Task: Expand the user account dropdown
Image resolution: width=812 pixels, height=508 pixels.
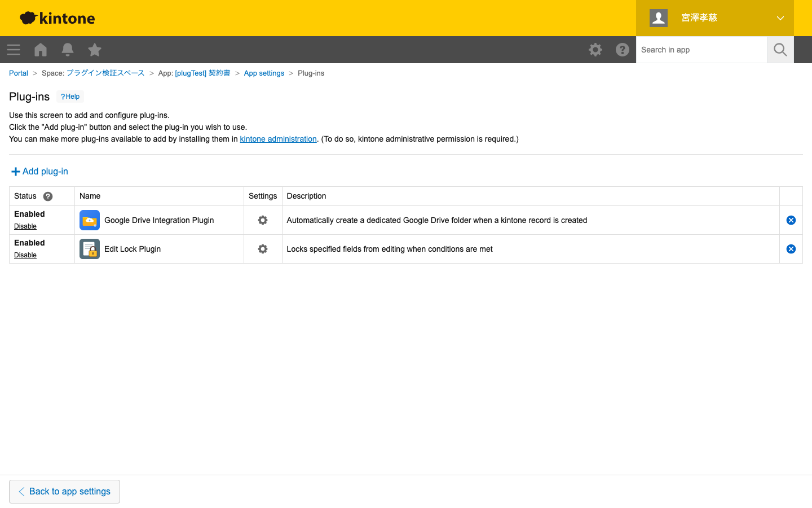Action: pos(780,18)
